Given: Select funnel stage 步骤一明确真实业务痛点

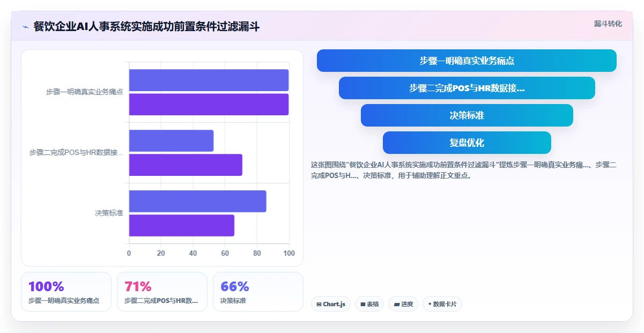Looking at the screenshot, I should click(x=467, y=61).
